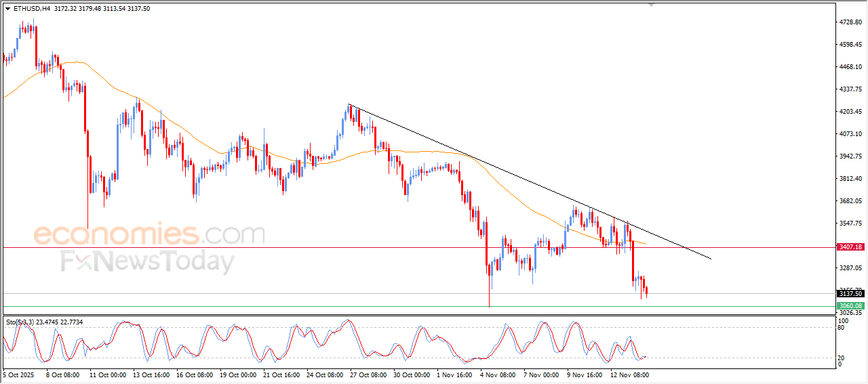Image resolution: width=868 pixels, height=384 pixels.
Task: Click the open price 3172.32 in header
Action: pos(65,9)
